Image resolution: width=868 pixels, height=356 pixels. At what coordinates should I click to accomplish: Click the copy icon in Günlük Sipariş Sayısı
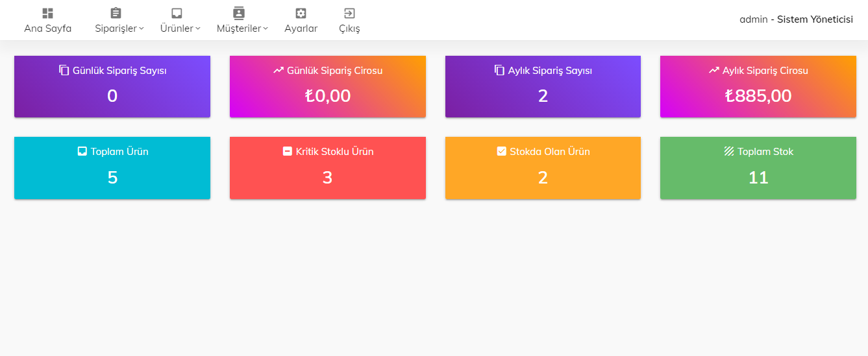(64, 70)
